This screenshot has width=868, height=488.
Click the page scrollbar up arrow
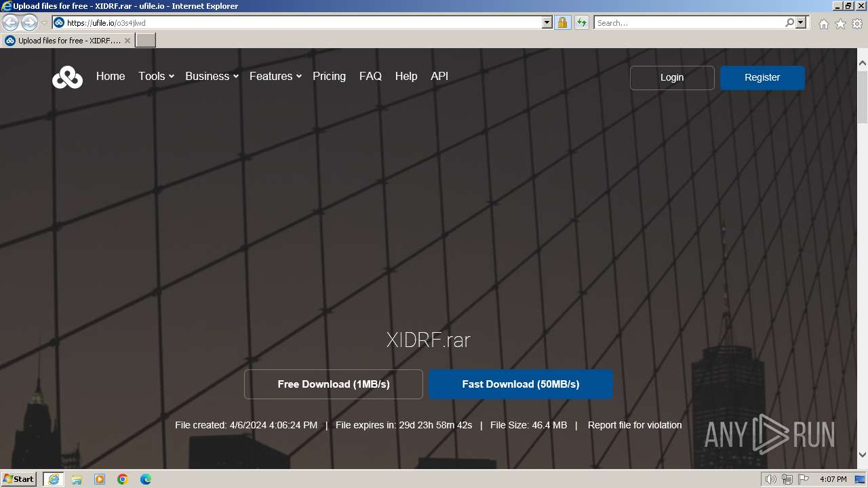[x=863, y=63]
